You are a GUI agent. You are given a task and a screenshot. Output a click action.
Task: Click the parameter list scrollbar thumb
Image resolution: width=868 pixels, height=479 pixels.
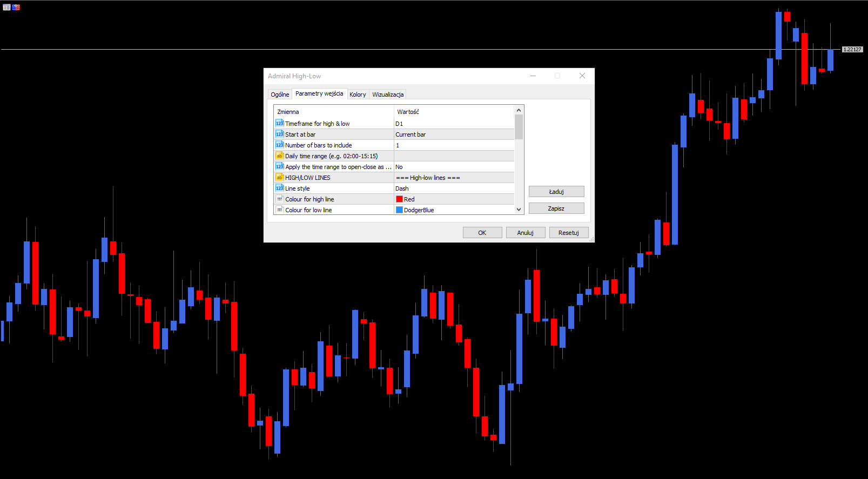pyautogui.click(x=519, y=127)
